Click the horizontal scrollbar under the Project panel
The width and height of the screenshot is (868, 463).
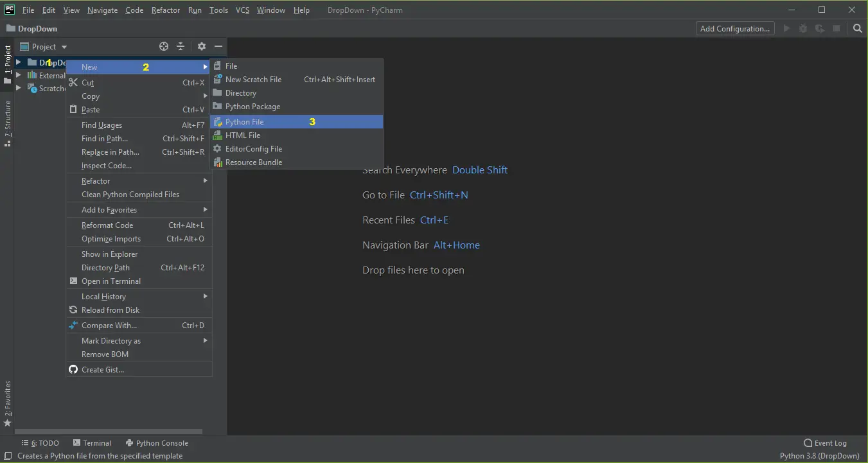(x=109, y=432)
